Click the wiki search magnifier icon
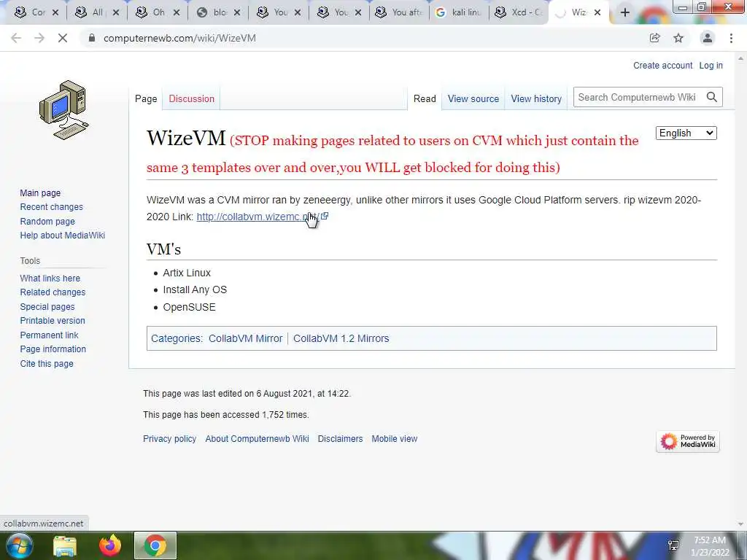Viewport: 747px width, 560px height. 712,97
